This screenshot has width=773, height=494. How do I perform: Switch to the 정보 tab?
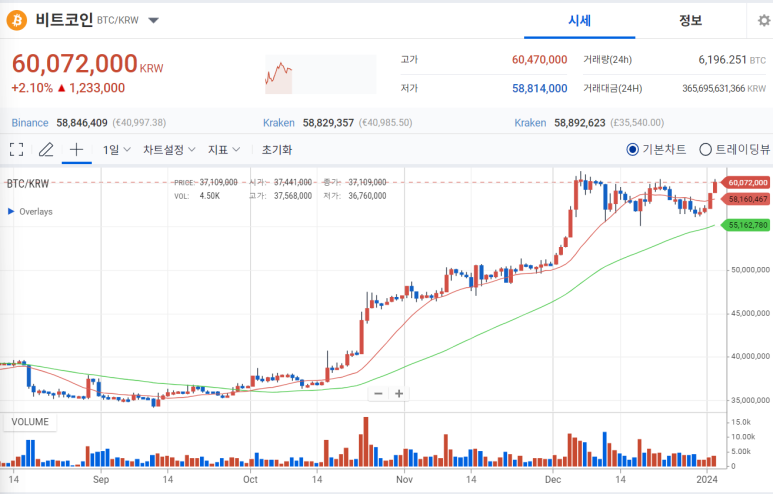coord(690,20)
